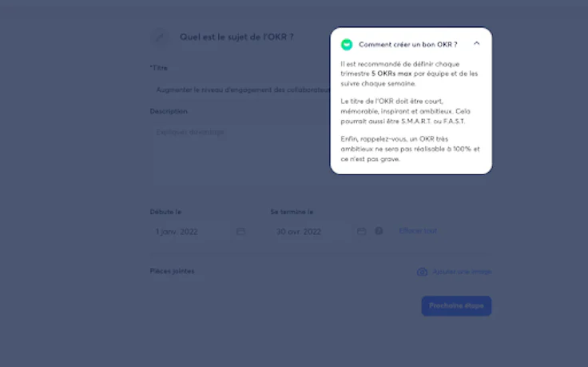
Task: Click the 'Ajouter une image' link
Action: coord(462,272)
